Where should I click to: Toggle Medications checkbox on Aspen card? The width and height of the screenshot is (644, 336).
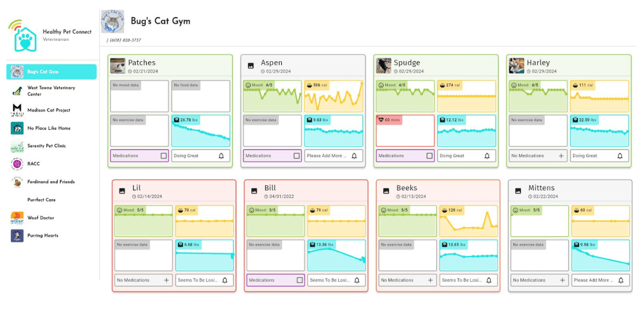[297, 156]
